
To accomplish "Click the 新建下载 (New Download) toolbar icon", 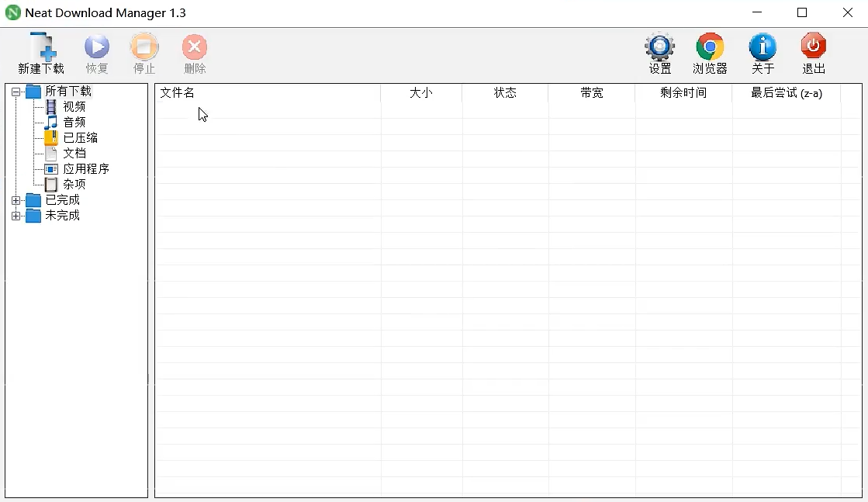I will click(42, 47).
